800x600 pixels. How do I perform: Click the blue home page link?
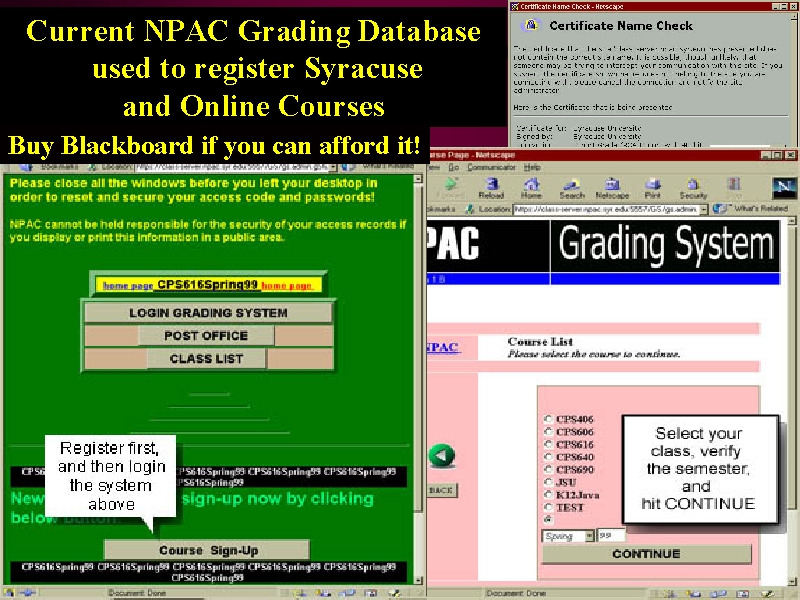128,286
